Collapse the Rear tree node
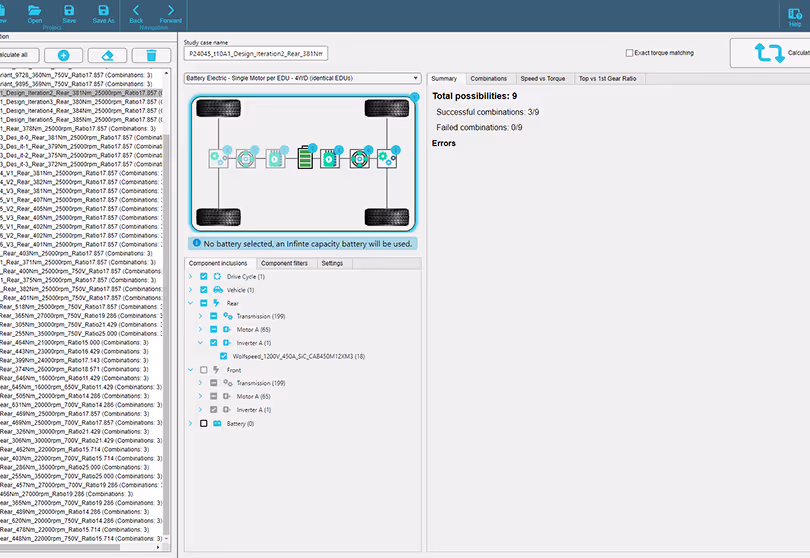The width and height of the screenshot is (810, 558). [191, 303]
